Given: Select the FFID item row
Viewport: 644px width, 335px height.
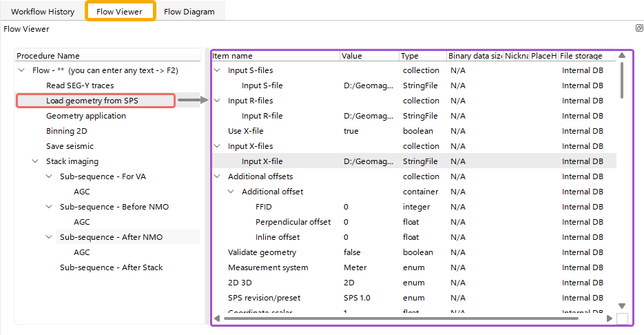Looking at the screenshot, I should [x=264, y=207].
